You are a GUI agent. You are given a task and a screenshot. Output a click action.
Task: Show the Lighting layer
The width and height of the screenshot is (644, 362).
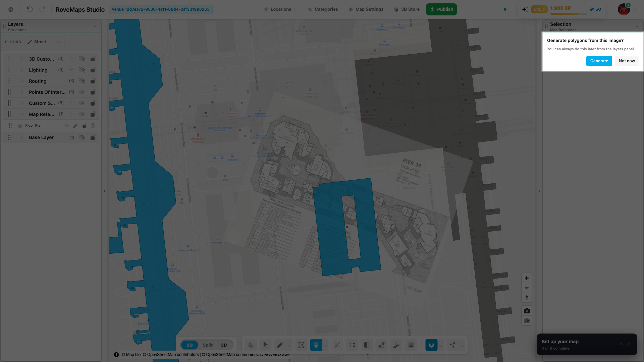pyautogui.click(x=82, y=70)
